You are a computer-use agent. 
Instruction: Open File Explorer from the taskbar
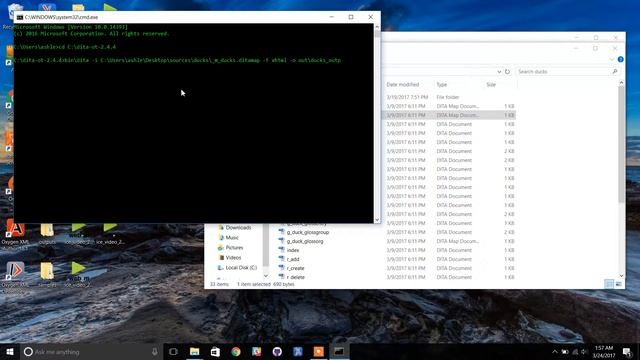[x=194, y=351]
